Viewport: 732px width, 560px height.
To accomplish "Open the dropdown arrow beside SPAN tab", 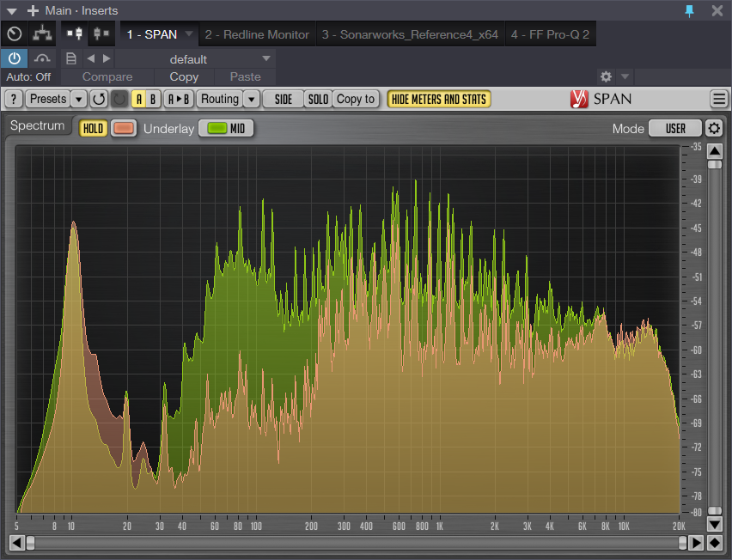I will [x=189, y=33].
